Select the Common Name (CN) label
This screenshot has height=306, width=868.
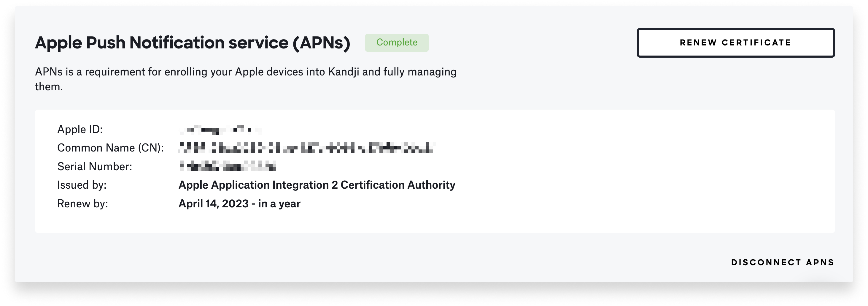click(x=111, y=148)
